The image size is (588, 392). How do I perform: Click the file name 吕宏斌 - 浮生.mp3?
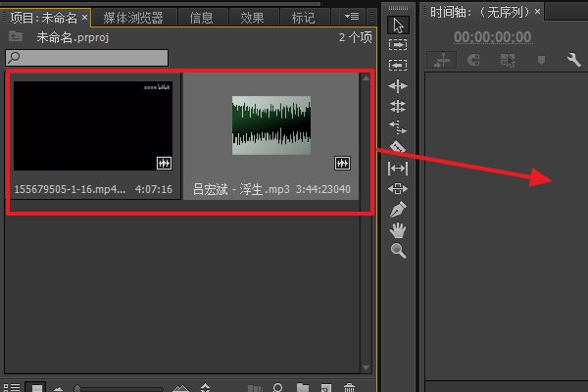(241, 189)
